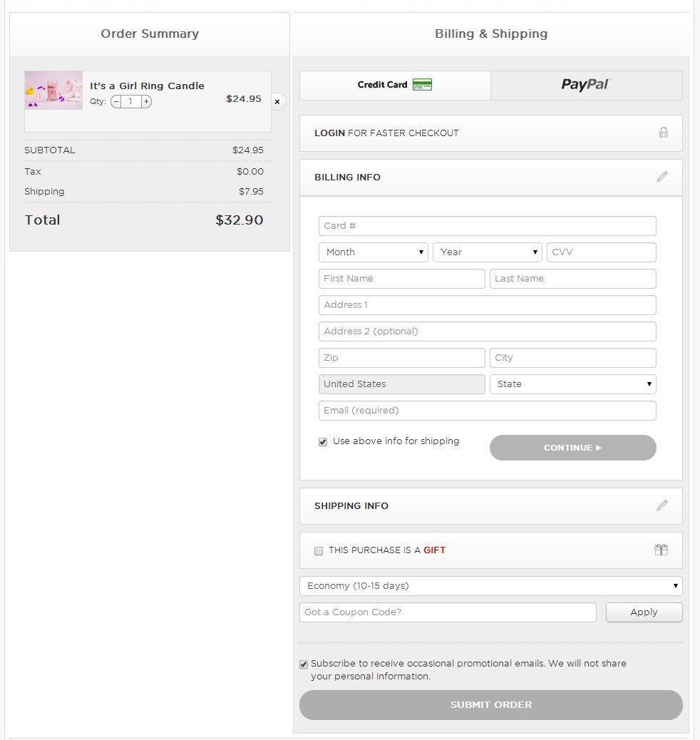Click Apply for the coupon code
This screenshot has height=740, width=700.
[644, 612]
